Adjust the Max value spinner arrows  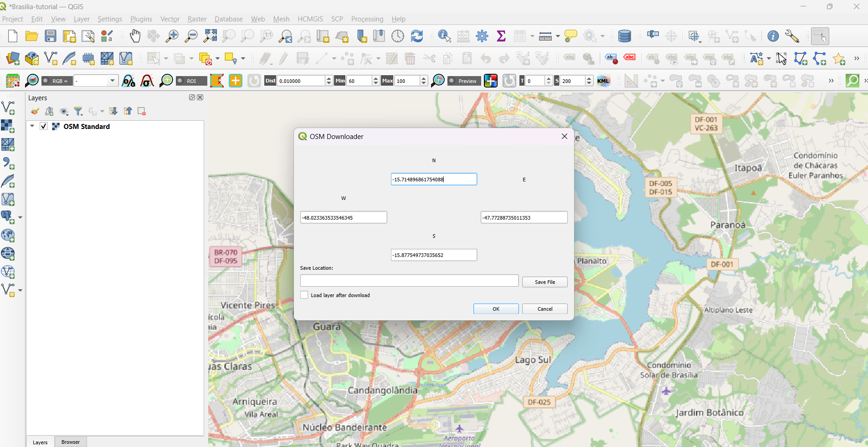(x=424, y=81)
